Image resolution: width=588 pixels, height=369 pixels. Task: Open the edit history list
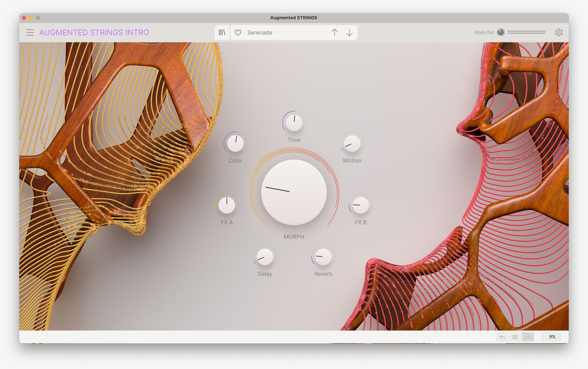click(x=515, y=337)
